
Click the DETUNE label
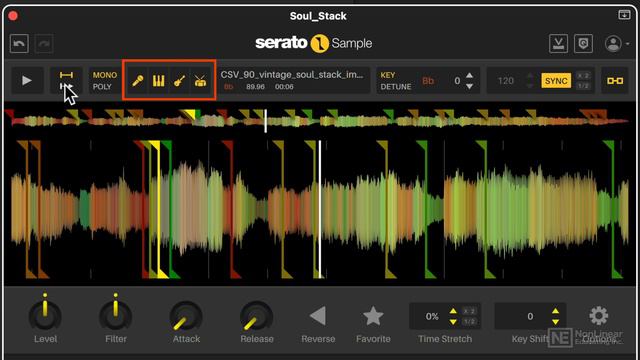396,87
